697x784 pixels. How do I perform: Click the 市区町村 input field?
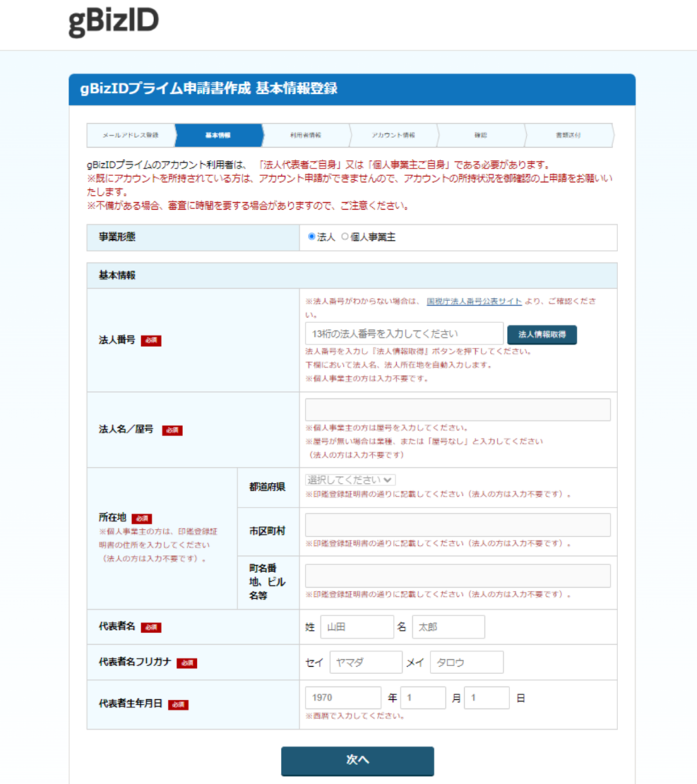457,524
